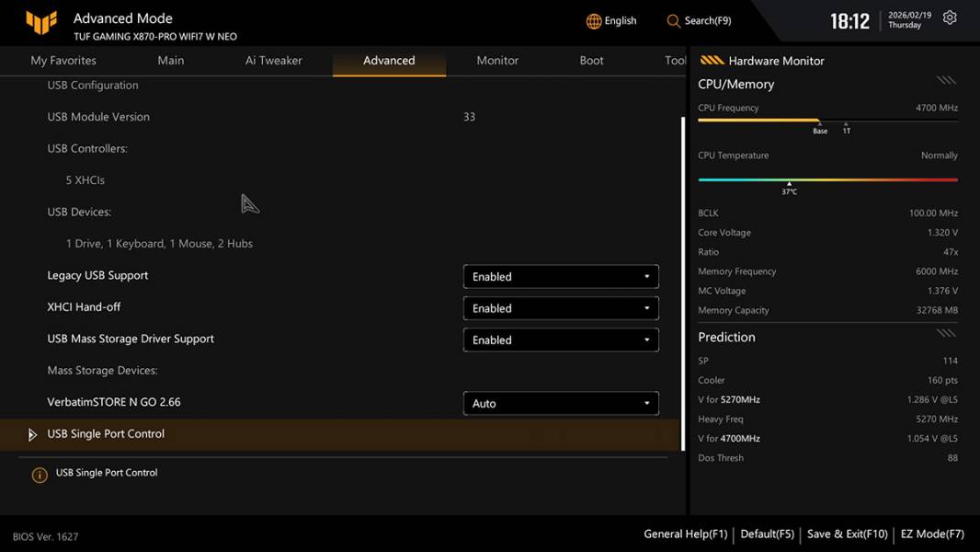Open the My Favorites tab
Viewport: 980px width, 552px height.
pyautogui.click(x=63, y=61)
